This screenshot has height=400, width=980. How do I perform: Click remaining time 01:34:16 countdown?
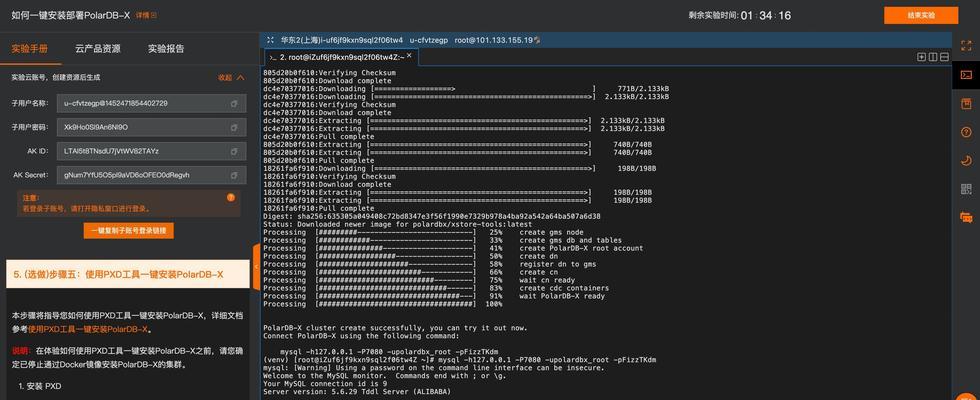766,16
